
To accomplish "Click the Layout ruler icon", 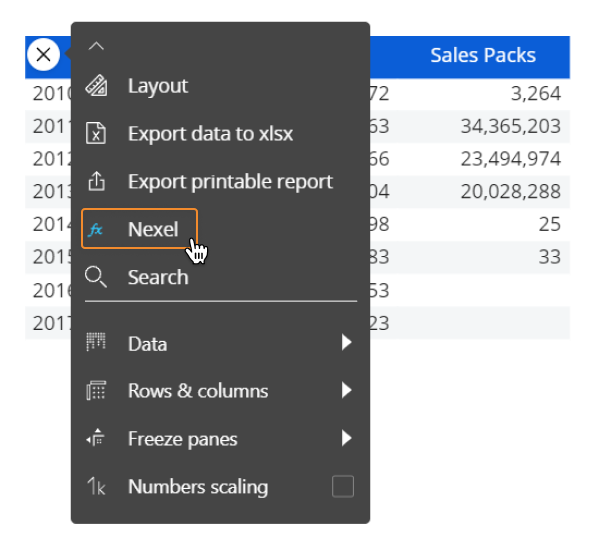I will (x=96, y=86).
